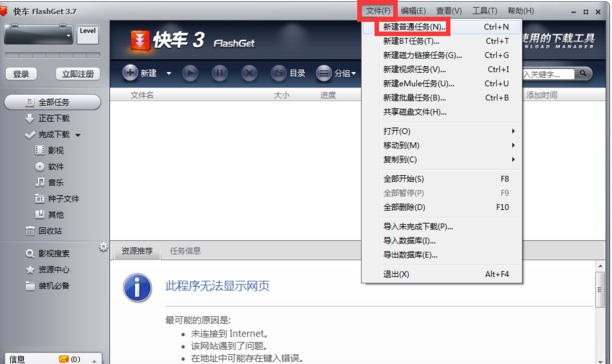
Task: Click the level progress bar under the avatar
Action: pyautogui.click(x=52, y=55)
